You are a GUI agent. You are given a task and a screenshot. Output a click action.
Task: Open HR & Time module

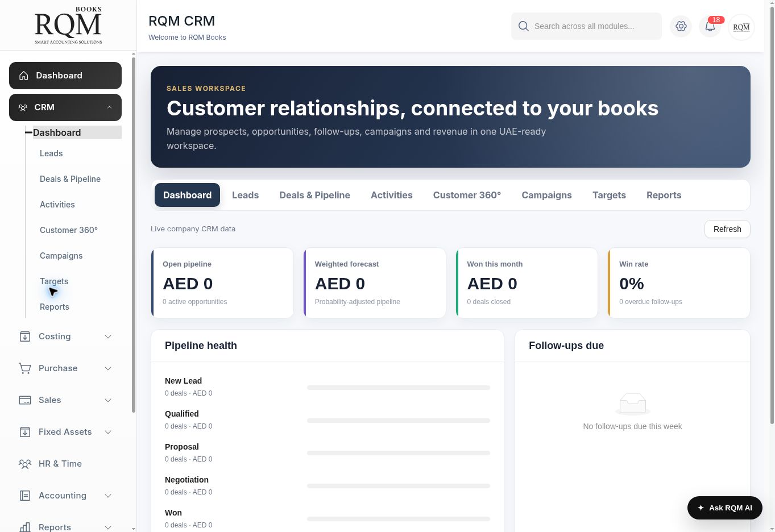point(65,464)
